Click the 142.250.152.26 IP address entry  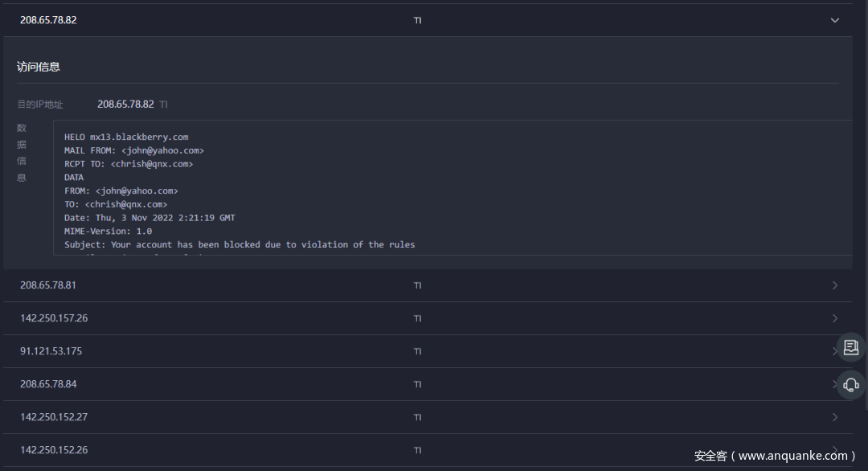click(x=54, y=450)
